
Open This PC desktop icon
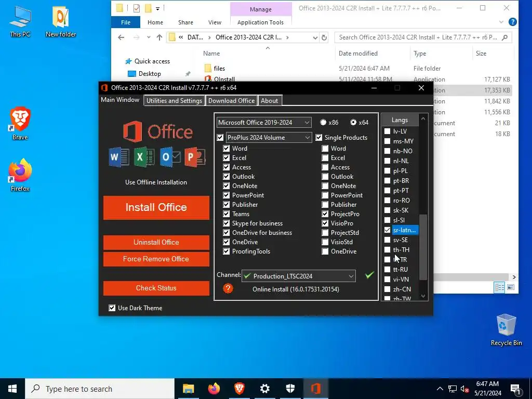point(20,21)
